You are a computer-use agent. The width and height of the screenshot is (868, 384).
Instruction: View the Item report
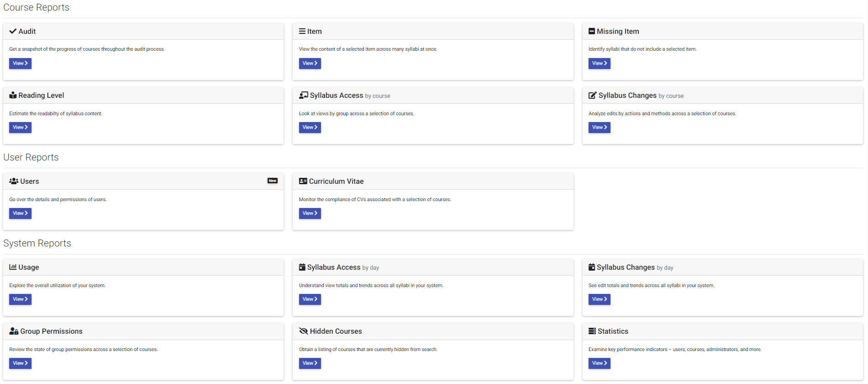click(x=310, y=64)
